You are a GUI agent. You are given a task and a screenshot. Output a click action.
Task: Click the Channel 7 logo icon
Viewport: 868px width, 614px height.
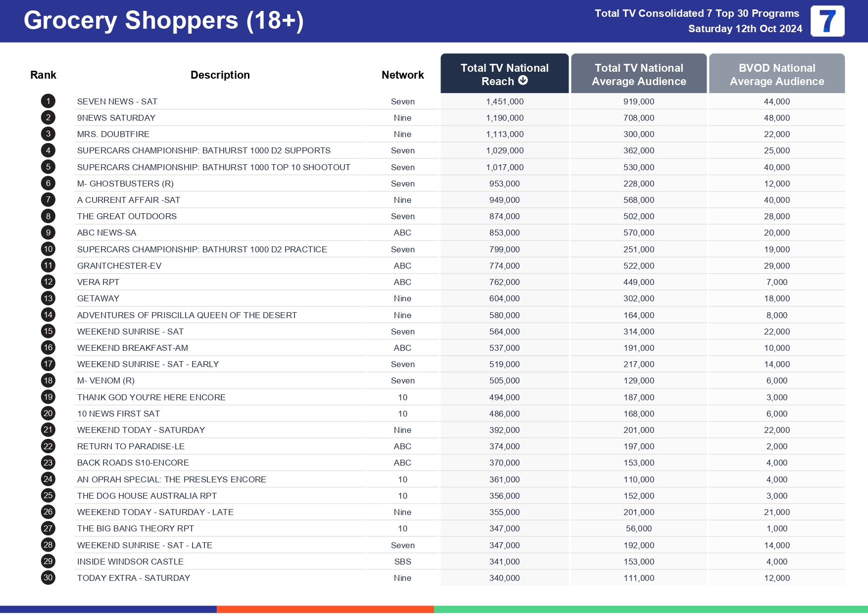pos(827,21)
